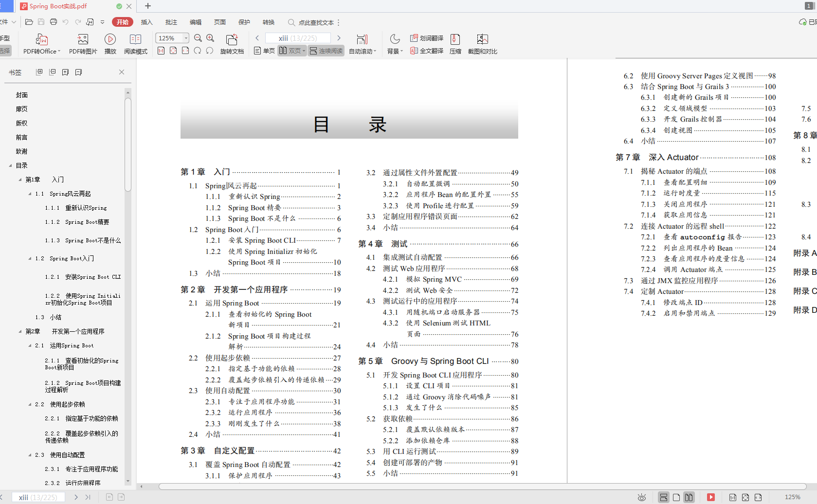This screenshot has height=504, width=817.
Task: Open file using the folder icon
Action: tap(29, 22)
